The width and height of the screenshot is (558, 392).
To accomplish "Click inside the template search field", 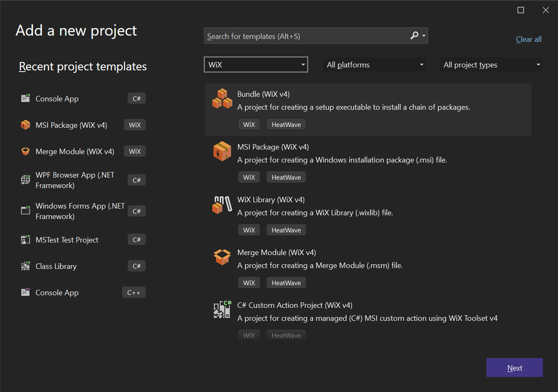I will (293, 36).
